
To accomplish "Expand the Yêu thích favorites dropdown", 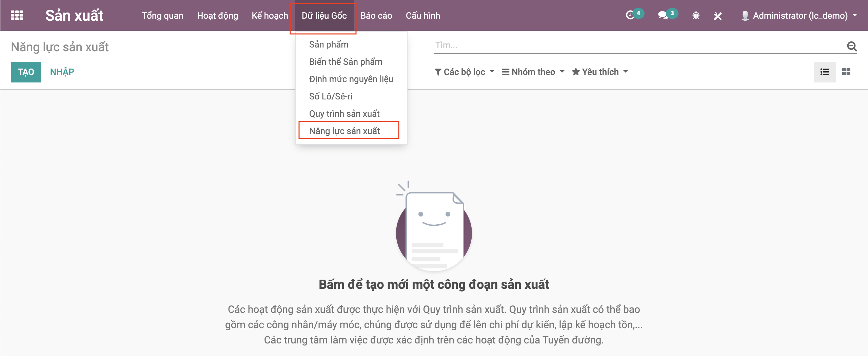I will pos(600,72).
